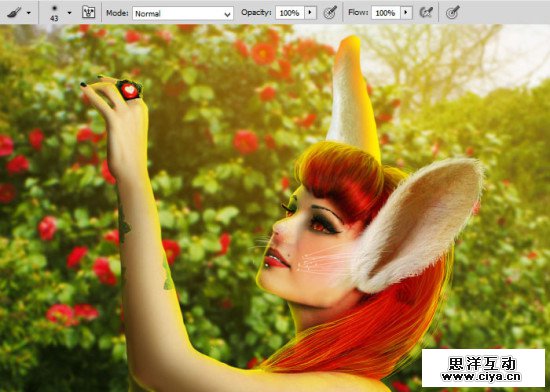Click the Mode label
550x392 pixels.
(117, 13)
